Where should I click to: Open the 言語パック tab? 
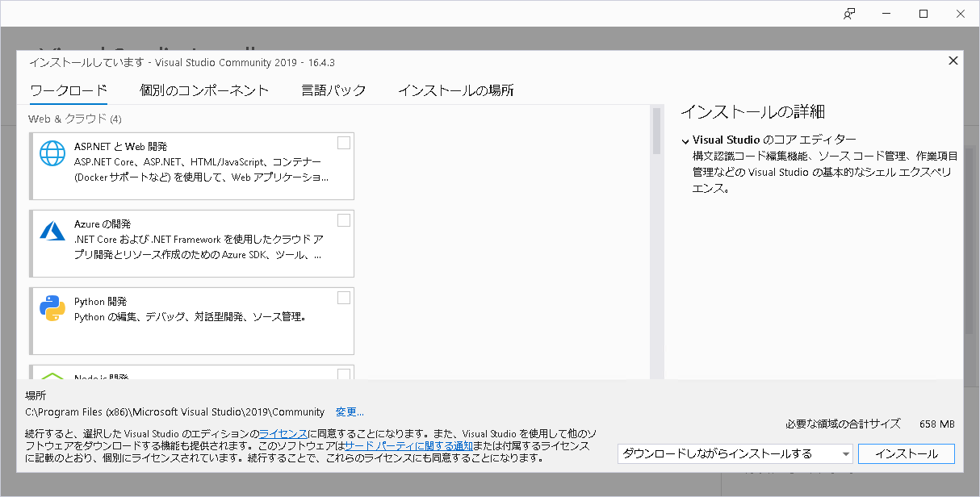333,90
